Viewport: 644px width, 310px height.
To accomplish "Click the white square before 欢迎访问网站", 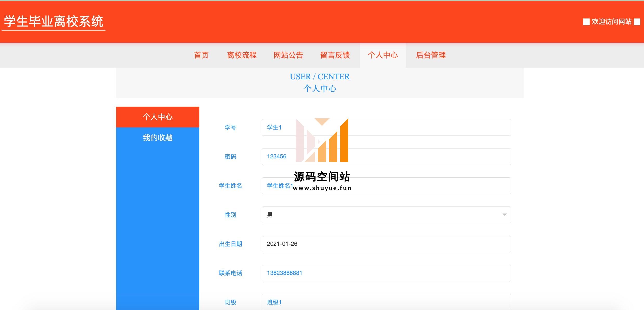I will (586, 22).
